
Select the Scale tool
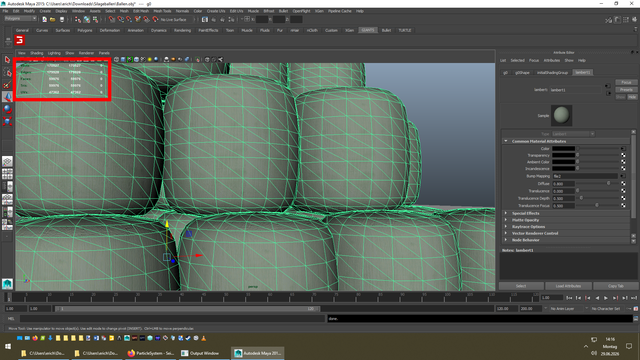click(7, 121)
